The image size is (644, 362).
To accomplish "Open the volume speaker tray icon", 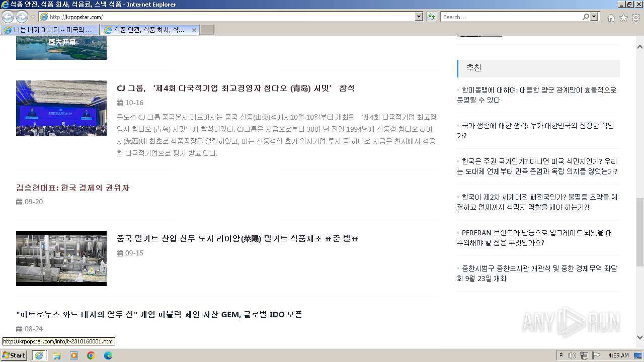I will (572, 355).
